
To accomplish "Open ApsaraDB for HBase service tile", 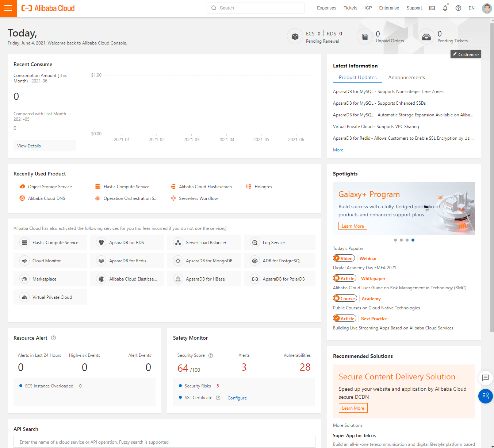I will 204,279.
